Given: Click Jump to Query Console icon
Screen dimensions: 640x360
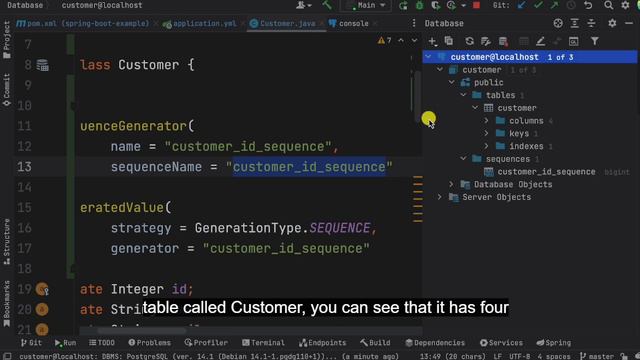Looking at the screenshot, I should (573, 41).
